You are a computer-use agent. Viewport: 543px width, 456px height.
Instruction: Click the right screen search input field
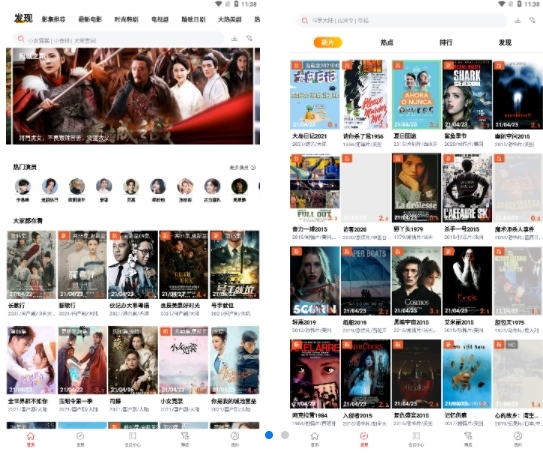click(402, 21)
